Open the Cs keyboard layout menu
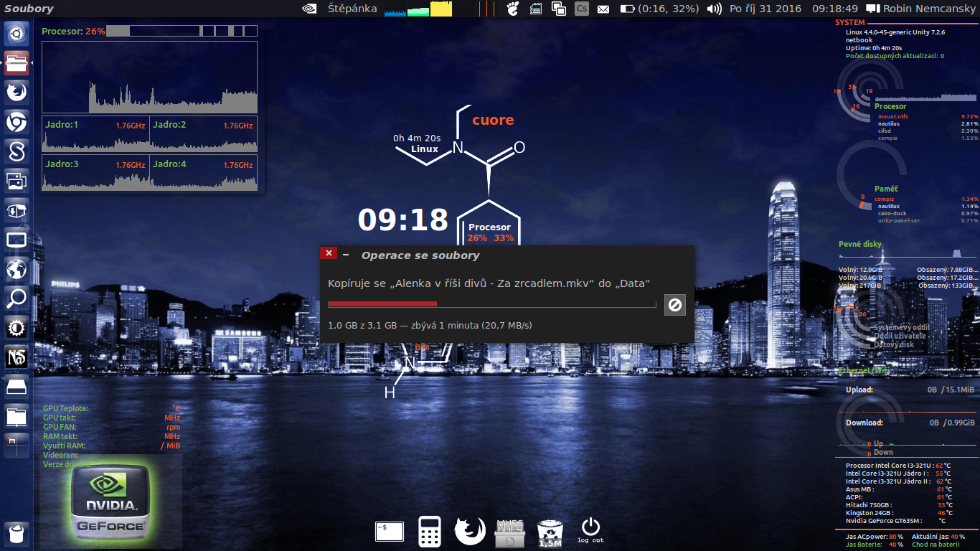The width and height of the screenshot is (980, 551). click(582, 9)
